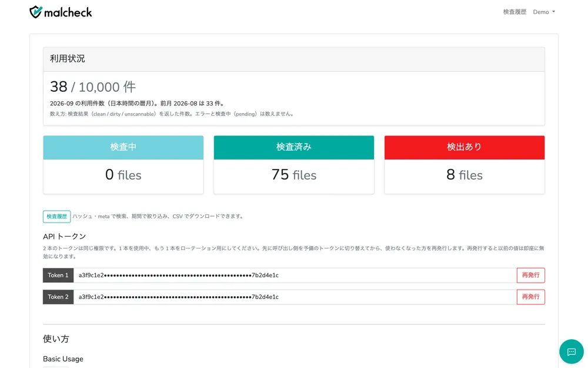Image resolution: width=588 pixels, height=368 pixels.
Task: Click the 0 files count
Action: click(x=123, y=175)
